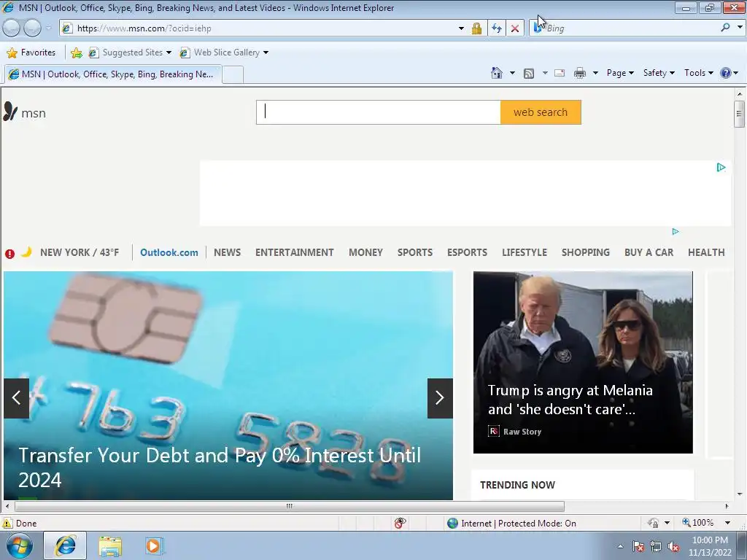The height and width of the screenshot is (560, 747).
Task: Click the status bar warning icon near Done
Action: click(x=7, y=523)
